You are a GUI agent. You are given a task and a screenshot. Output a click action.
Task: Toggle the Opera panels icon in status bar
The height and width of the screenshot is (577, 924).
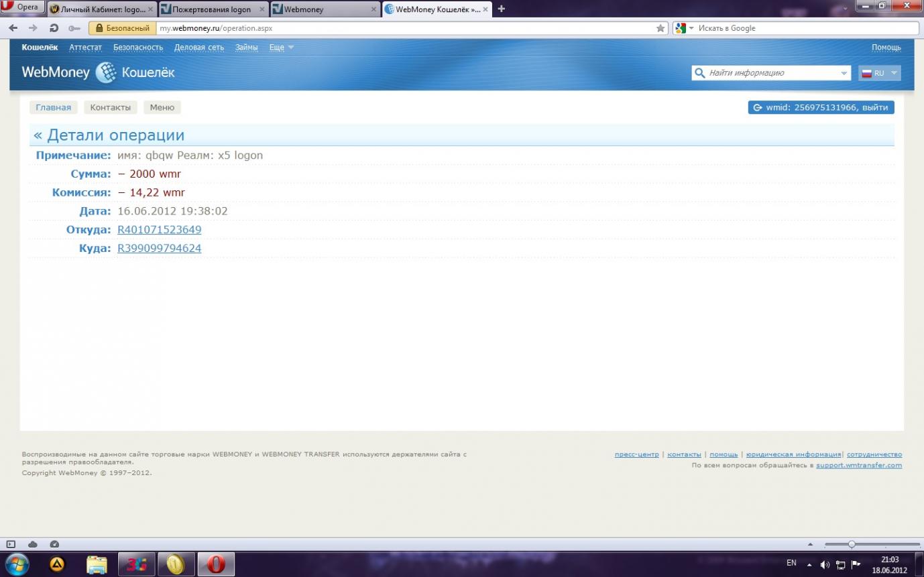pos(11,544)
